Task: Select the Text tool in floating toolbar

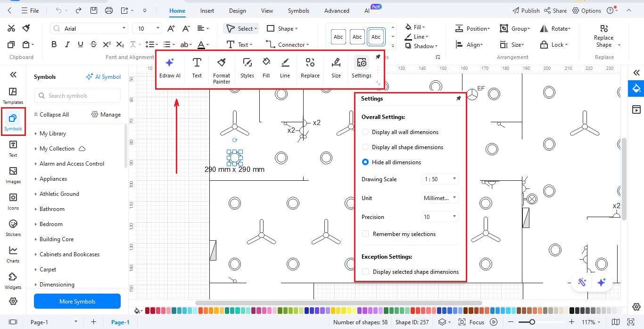Action: tap(197, 68)
